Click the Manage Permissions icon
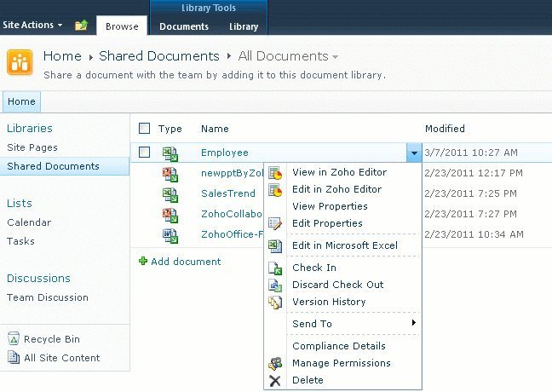Image resolution: width=552 pixels, height=392 pixels. coord(275,363)
